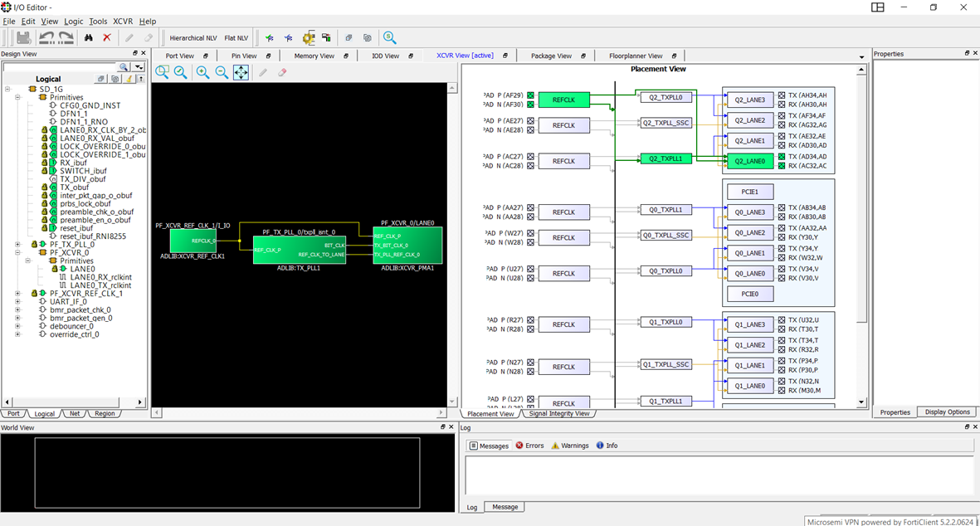The image size is (980, 526).
Task: Expand the PF_TX_PLL_0 tree node
Action: point(17,245)
